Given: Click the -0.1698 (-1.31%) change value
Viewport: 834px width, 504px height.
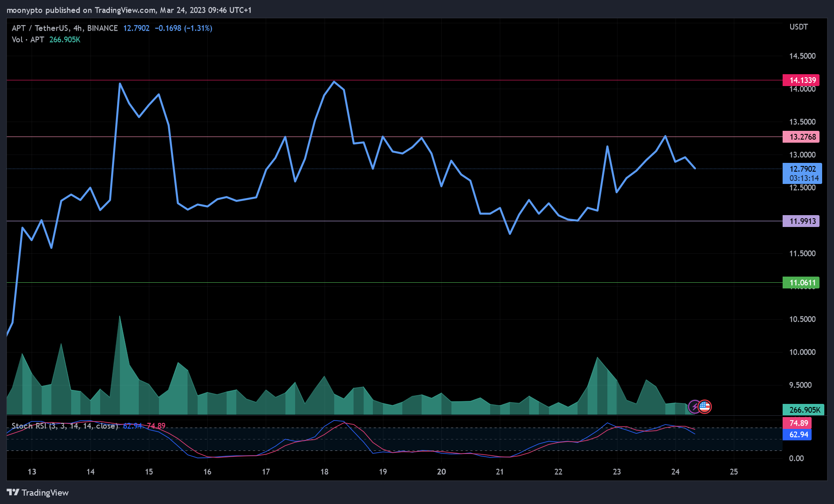Looking at the screenshot, I should point(184,28).
